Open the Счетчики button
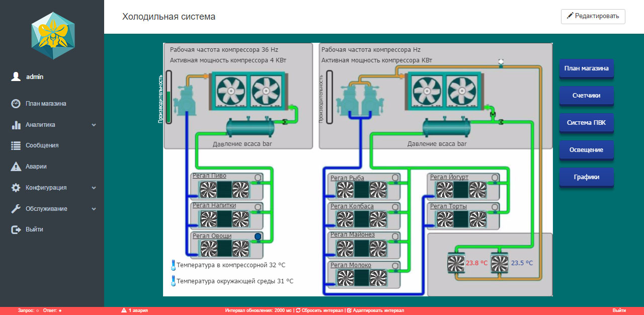This screenshot has width=644, height=315. (586, 96)
